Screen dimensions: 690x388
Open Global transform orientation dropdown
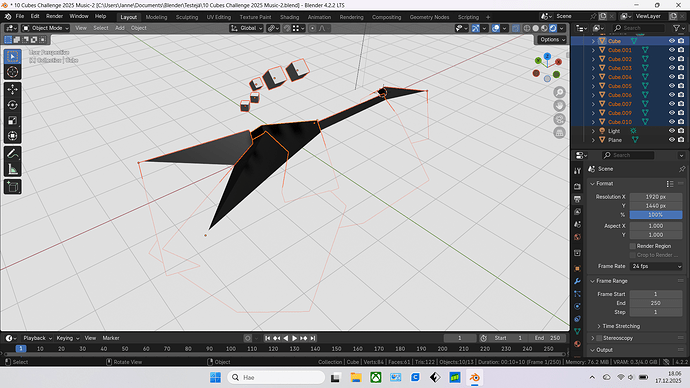pyautogui.click(x=246, y=28)
